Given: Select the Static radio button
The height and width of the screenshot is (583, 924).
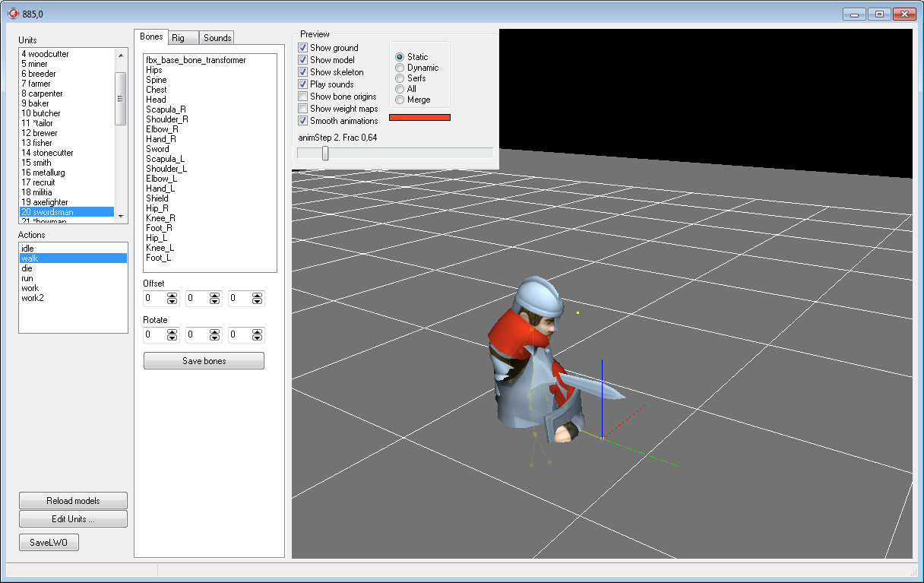Looking at the screenshot, I should [400, 57].
